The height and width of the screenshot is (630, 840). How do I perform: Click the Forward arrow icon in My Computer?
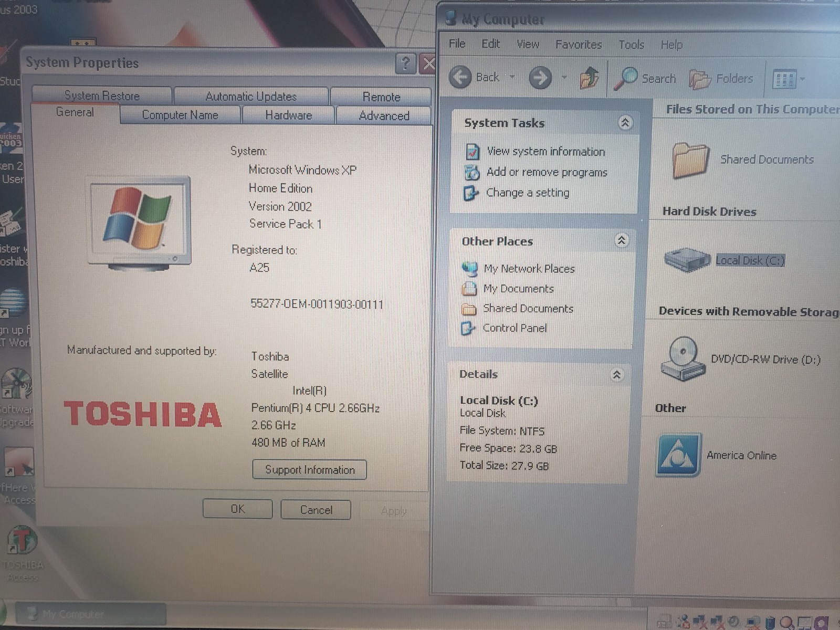pos(540,78)
